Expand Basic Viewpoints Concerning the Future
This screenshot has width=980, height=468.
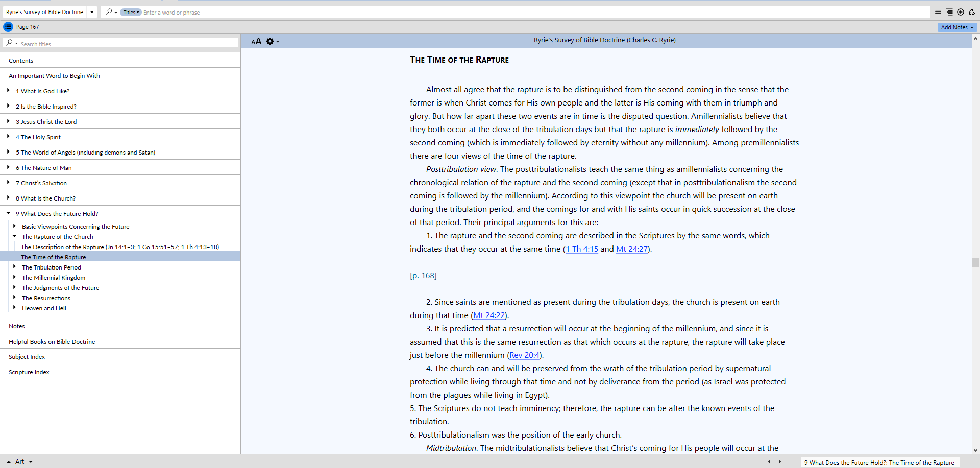coord(15,226)
